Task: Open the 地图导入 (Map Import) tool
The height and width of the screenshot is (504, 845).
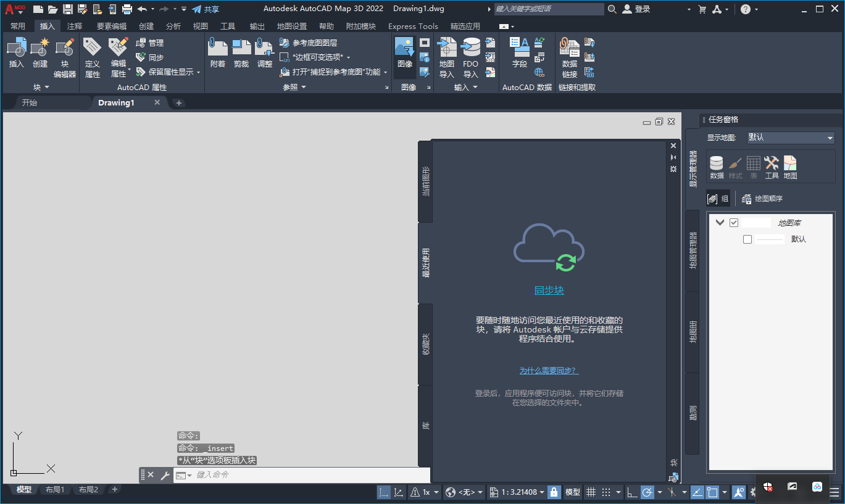Action: pyautogui.click(x=446, y=56)
